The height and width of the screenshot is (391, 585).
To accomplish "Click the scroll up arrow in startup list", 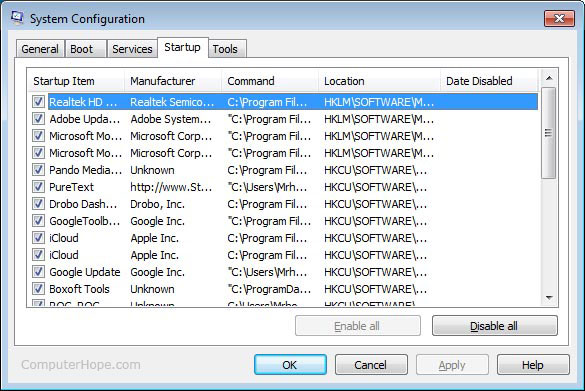I will pos(549,78).
